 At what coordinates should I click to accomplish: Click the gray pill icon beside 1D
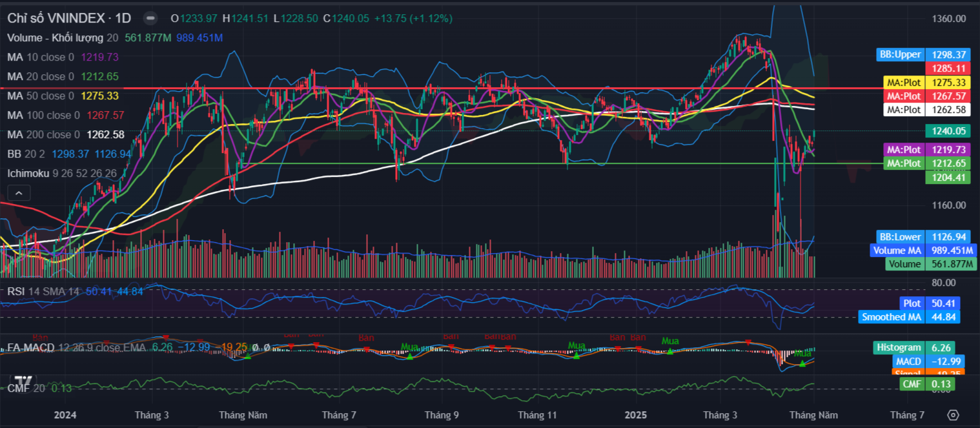[150, 19]
